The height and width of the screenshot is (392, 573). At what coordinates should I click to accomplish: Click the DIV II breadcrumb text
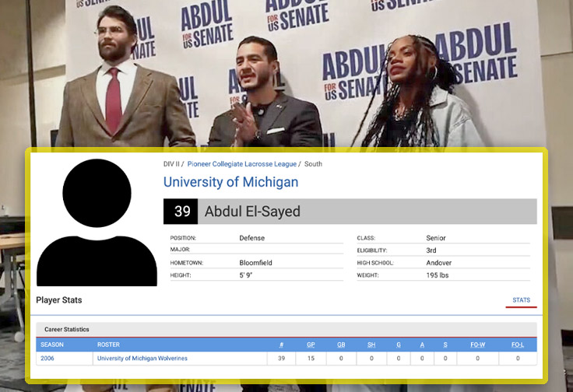click(x=172, y=164)
